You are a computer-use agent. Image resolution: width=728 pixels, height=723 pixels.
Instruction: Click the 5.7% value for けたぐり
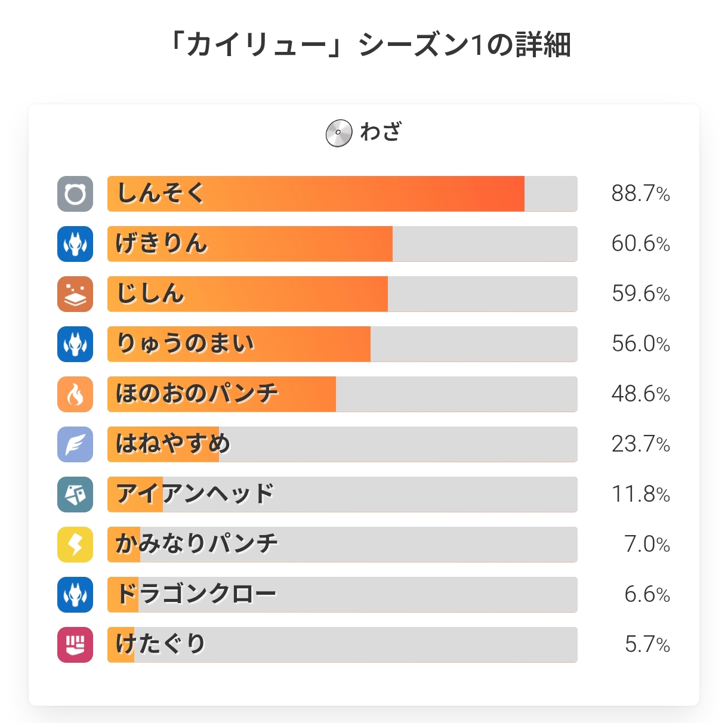click(x=647, y=645)
